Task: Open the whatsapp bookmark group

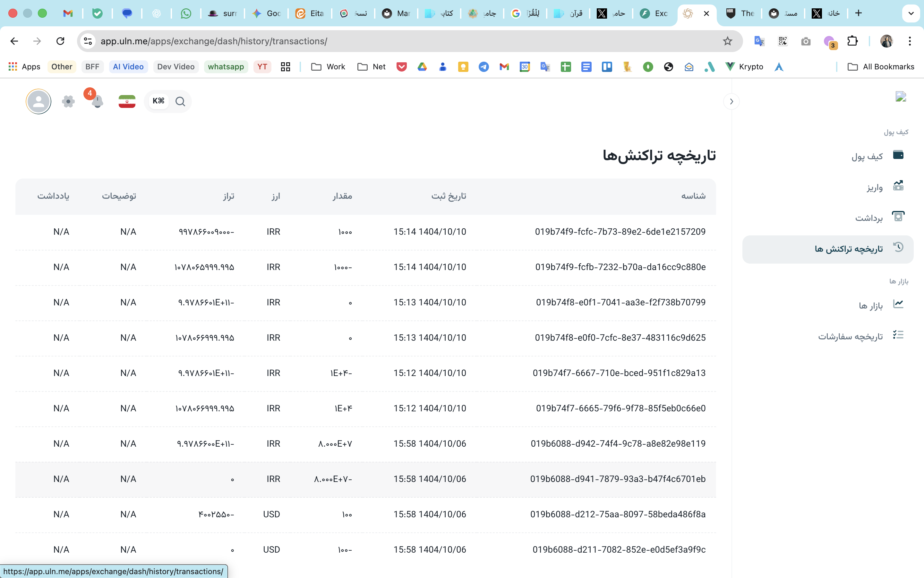Action: [x=226, y=67]
